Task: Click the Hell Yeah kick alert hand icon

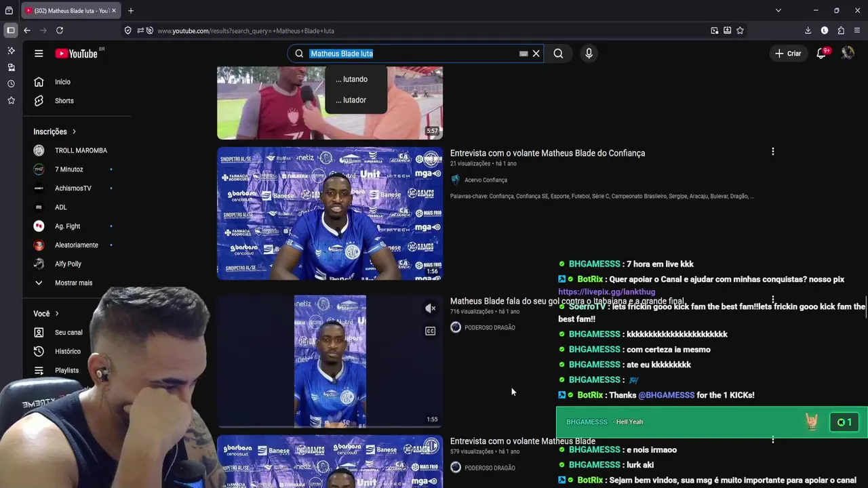Action: 812,422
